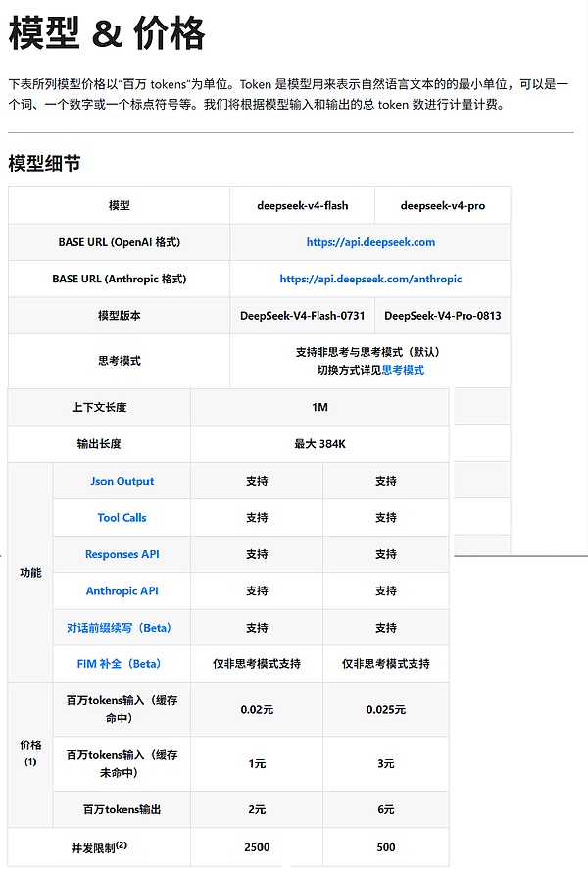Screen dimensions: 588x869
Task: Click the 上下文长度 row label
Action: [x=99, y=407]
